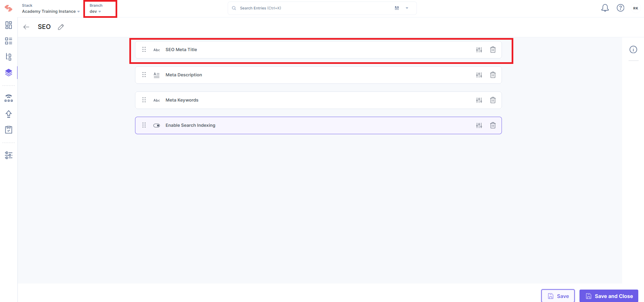Click the SEO heading text

(x=44, y=27)
